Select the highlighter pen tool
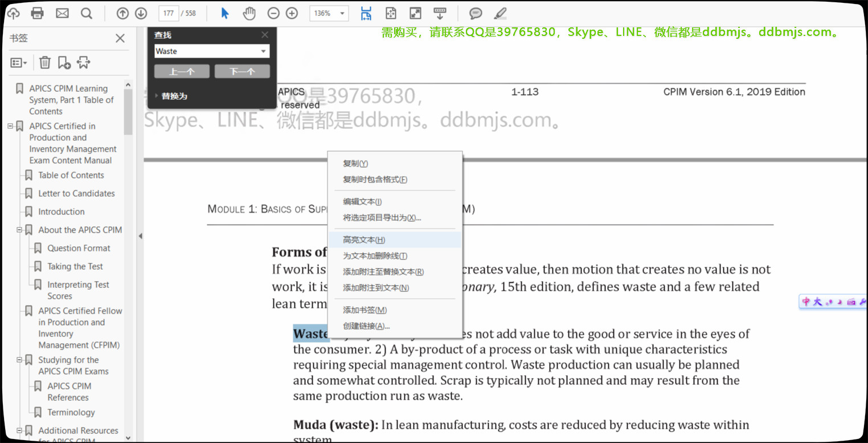 tap(500, 13)
